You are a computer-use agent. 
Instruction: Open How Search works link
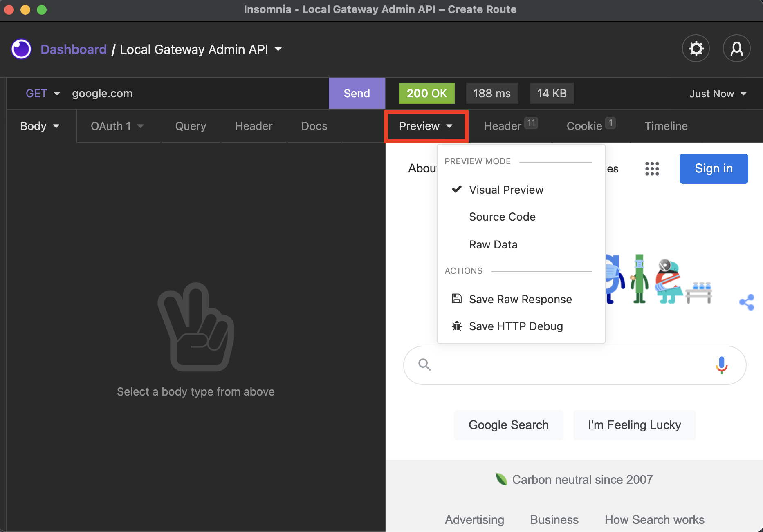[654, 519]
